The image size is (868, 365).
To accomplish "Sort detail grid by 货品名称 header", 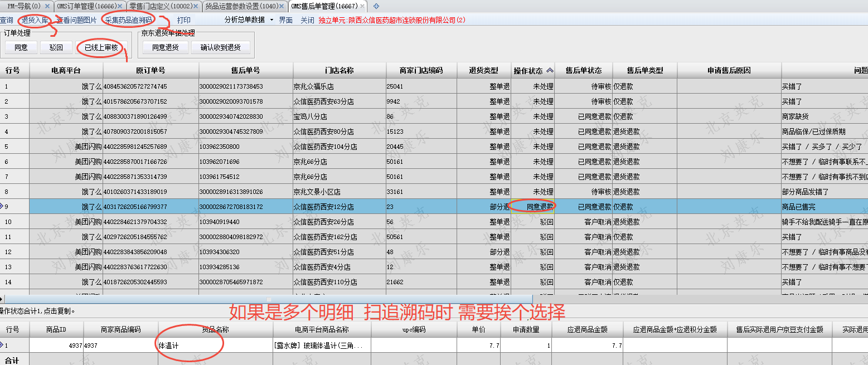I will (215, 329).
